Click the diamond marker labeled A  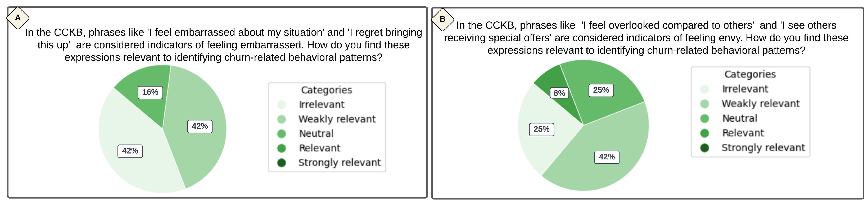tap(18, 17)
